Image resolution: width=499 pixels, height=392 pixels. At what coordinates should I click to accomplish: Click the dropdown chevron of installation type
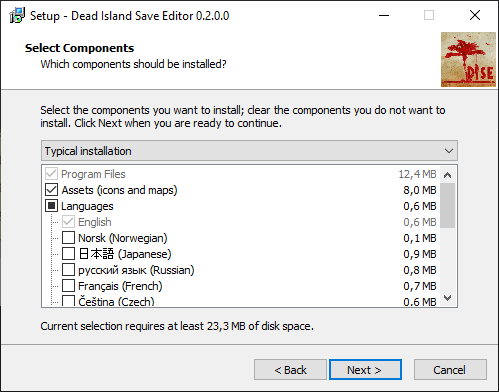(x=449, y=151)
